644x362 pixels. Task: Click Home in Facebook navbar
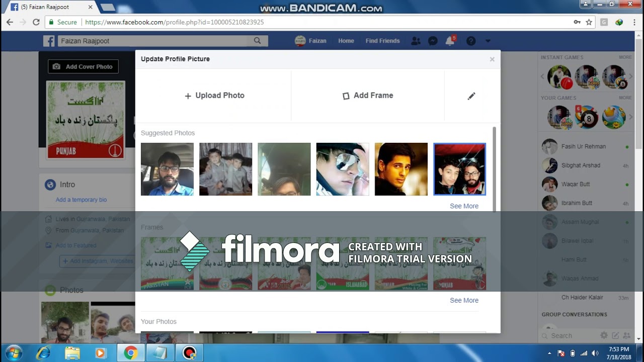[346, 41]
